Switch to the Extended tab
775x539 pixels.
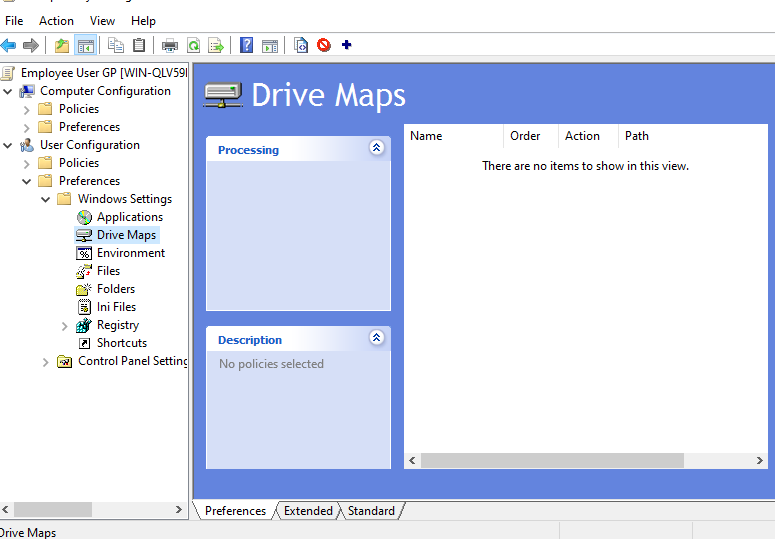[308, 511]
